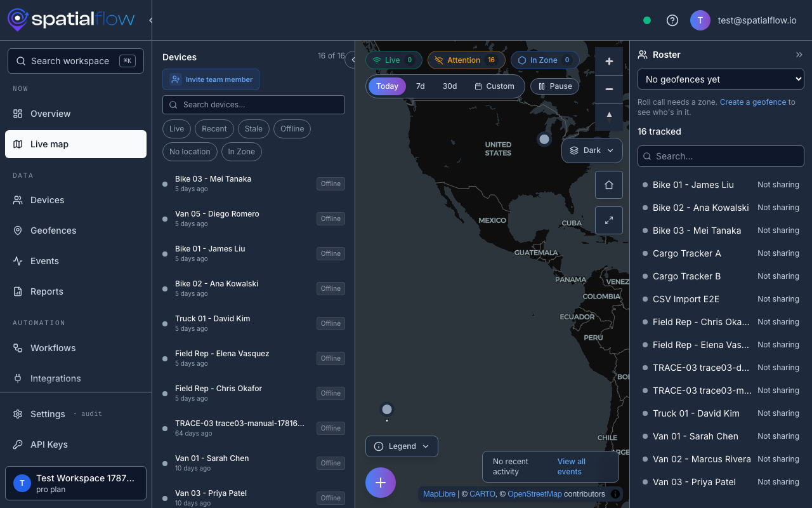Screen dimensions: 812x508
Task: Select roster entry Cargo Tracker A
Action: [x=721, y=253]
